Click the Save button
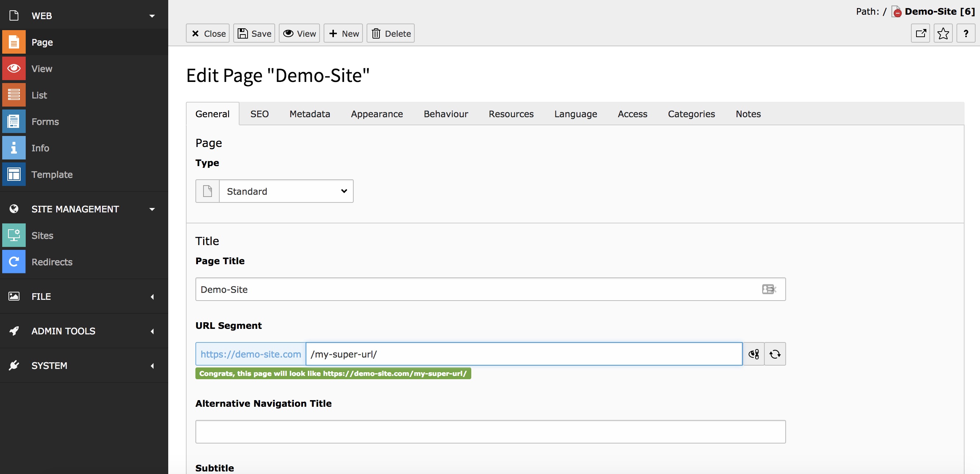This screenshot has height=474, width=980. point(254,33)
